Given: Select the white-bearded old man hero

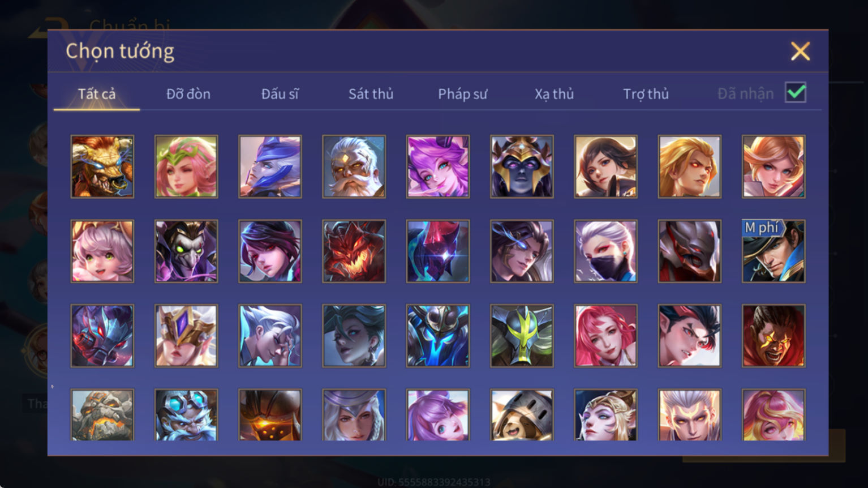Looking at the screenshot, I should (354, 166).
